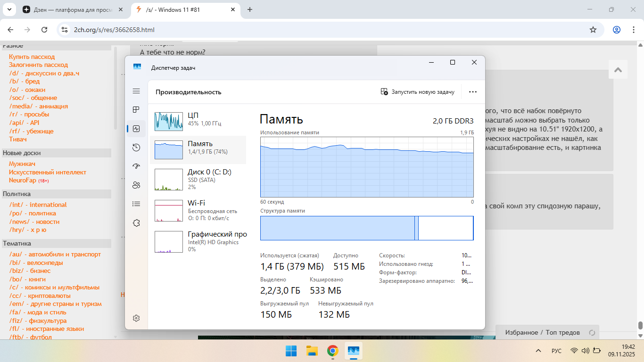The width and height of the screenshot is (644, 362).
Task: Open /po/ - политика board link
Action: tap(32, 213)
